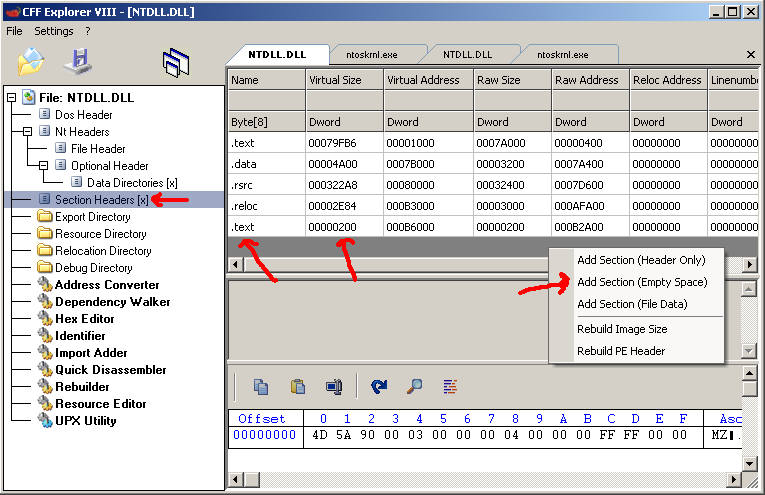Screen dimensions: 765x495
Task: Click raw address value 000B2A00
Action: coord(579,227)
